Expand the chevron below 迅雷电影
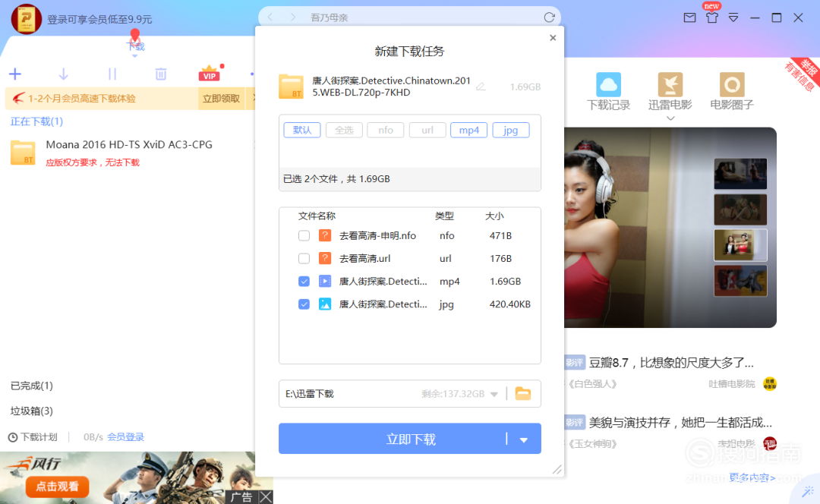This screenshot has height=504, width=820. click(x=670, y=118)
